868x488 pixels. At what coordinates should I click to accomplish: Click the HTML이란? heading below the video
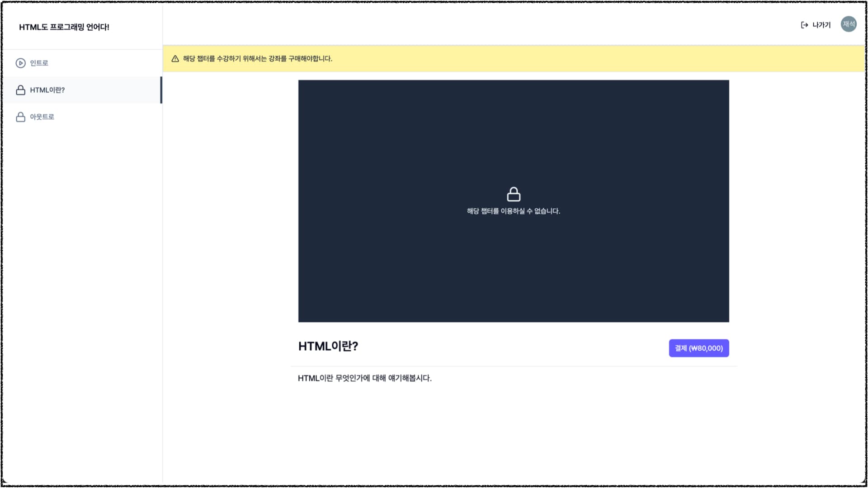click(328, 347)
